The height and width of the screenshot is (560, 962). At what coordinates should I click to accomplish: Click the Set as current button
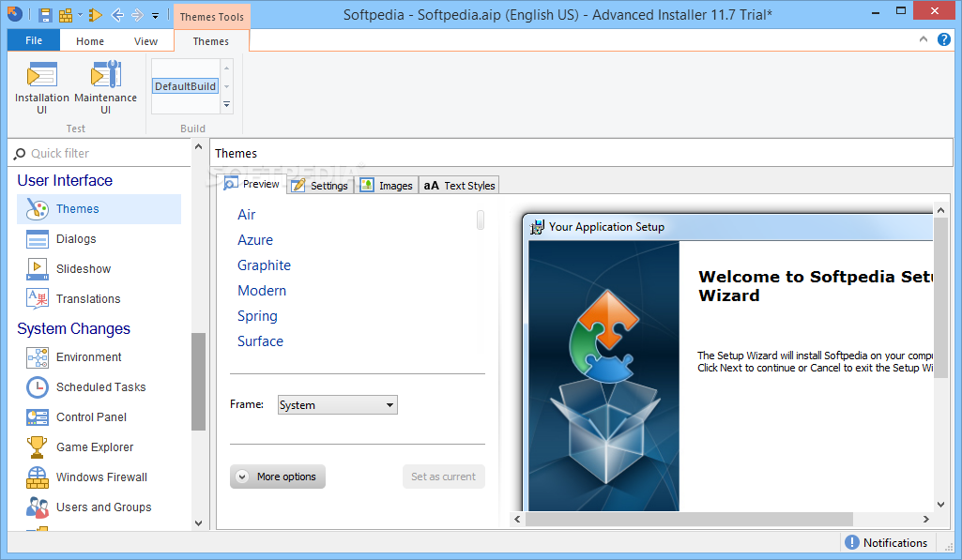(444, 477)
